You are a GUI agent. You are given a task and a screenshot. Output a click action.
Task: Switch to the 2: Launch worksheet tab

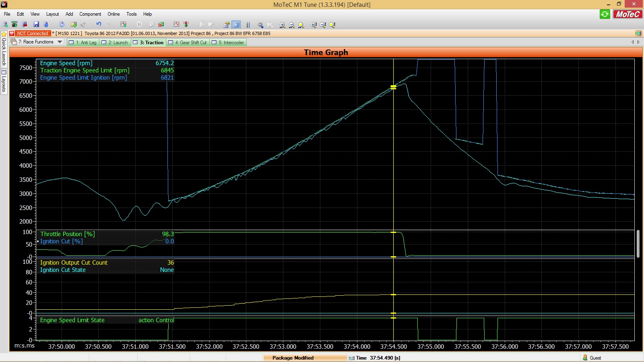(x=115, y=42)
